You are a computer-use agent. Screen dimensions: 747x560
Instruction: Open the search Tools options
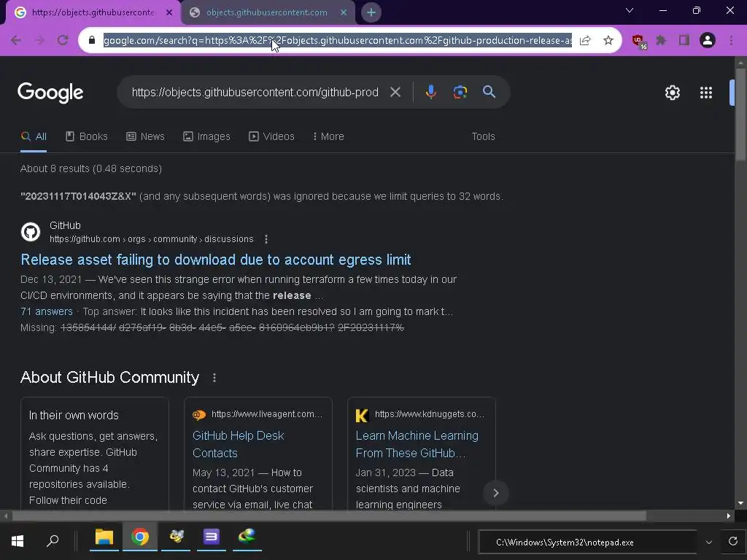click(x=483, y=136)
